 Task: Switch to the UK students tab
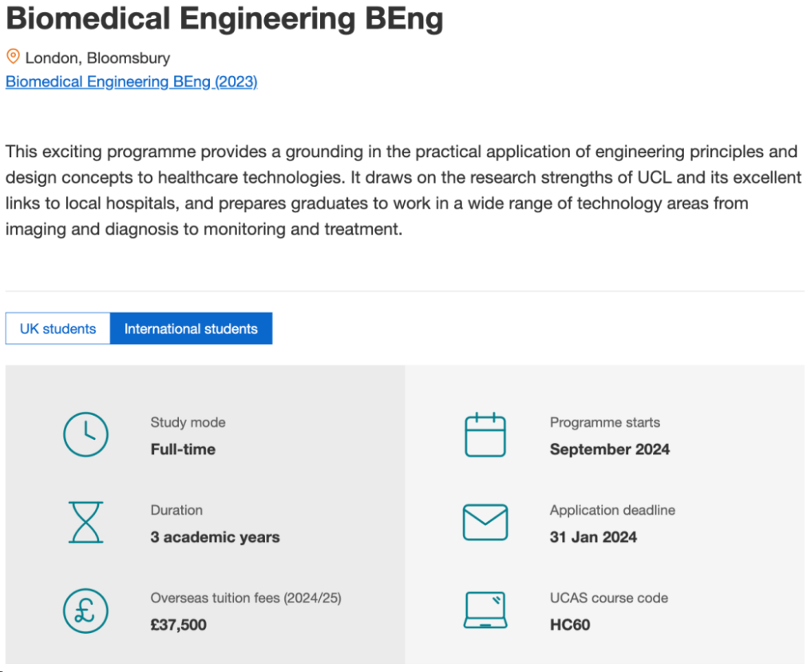[x=57, y=329]
